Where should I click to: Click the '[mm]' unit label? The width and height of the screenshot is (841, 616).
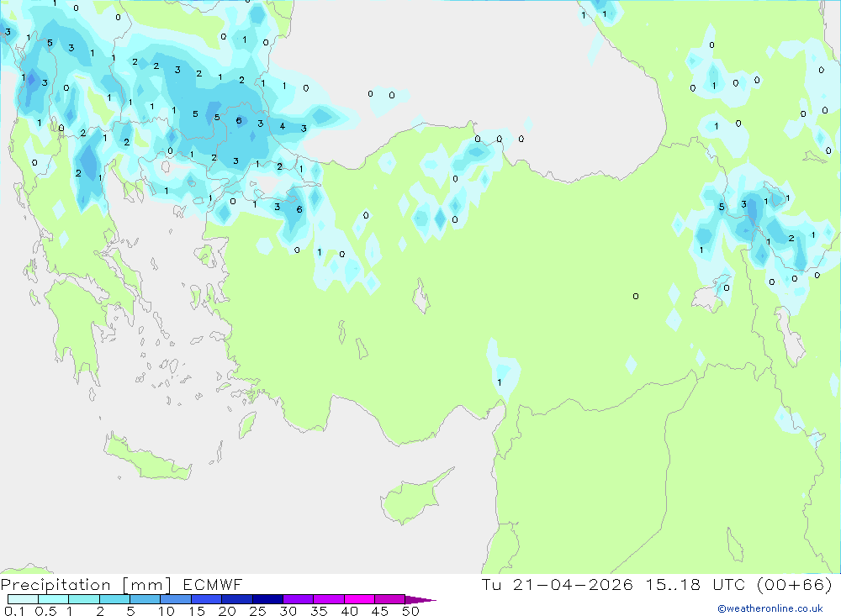147,585
